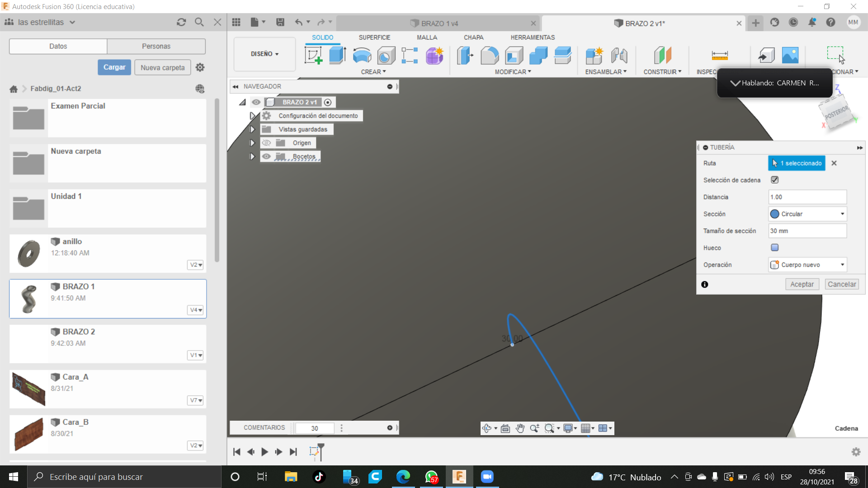Click the Distancia input field

tap(807, 197)
